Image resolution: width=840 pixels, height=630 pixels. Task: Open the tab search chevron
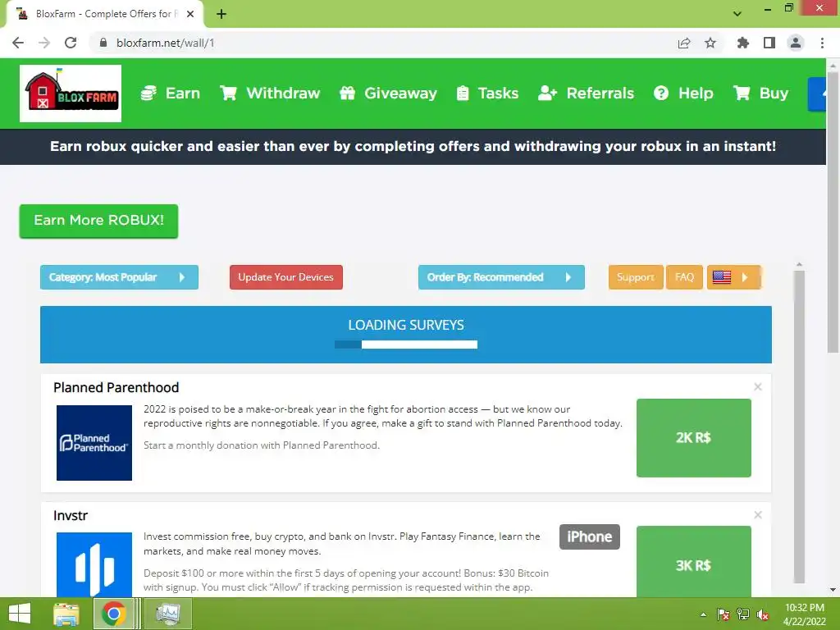pyautogui.click(x=737, y=14)
